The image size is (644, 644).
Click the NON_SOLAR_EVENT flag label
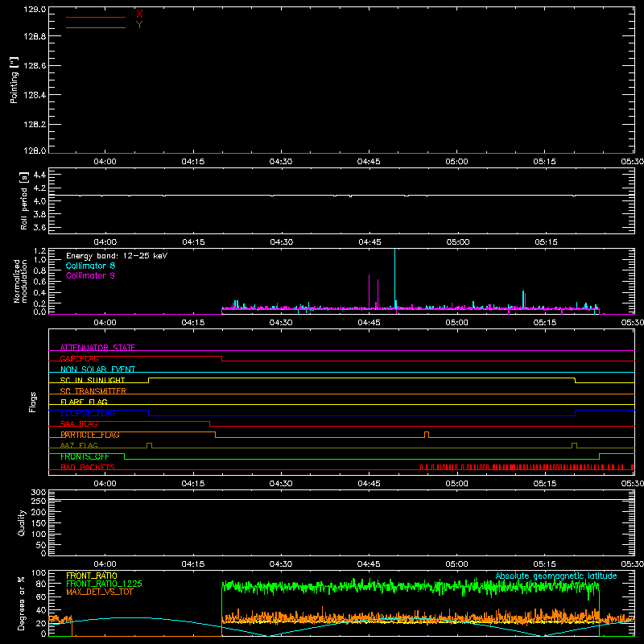[x=97, y=369]
